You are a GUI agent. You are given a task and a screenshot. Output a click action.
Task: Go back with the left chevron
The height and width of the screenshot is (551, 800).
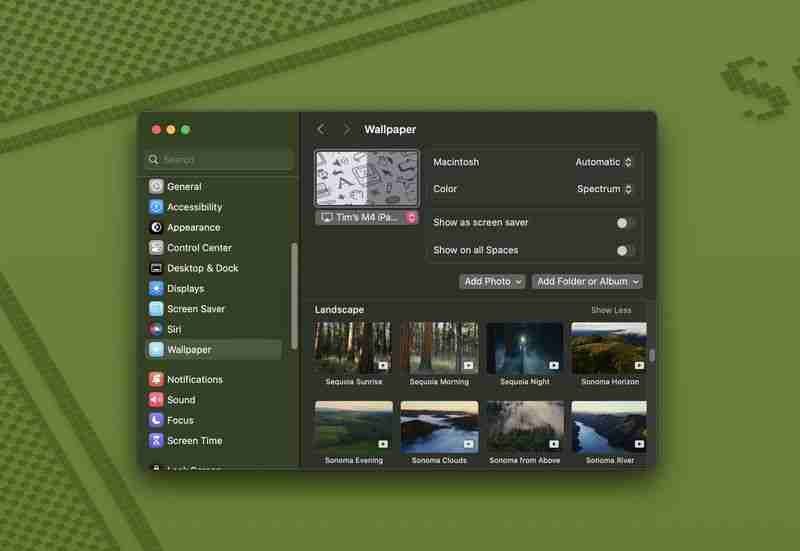(321, 129)
